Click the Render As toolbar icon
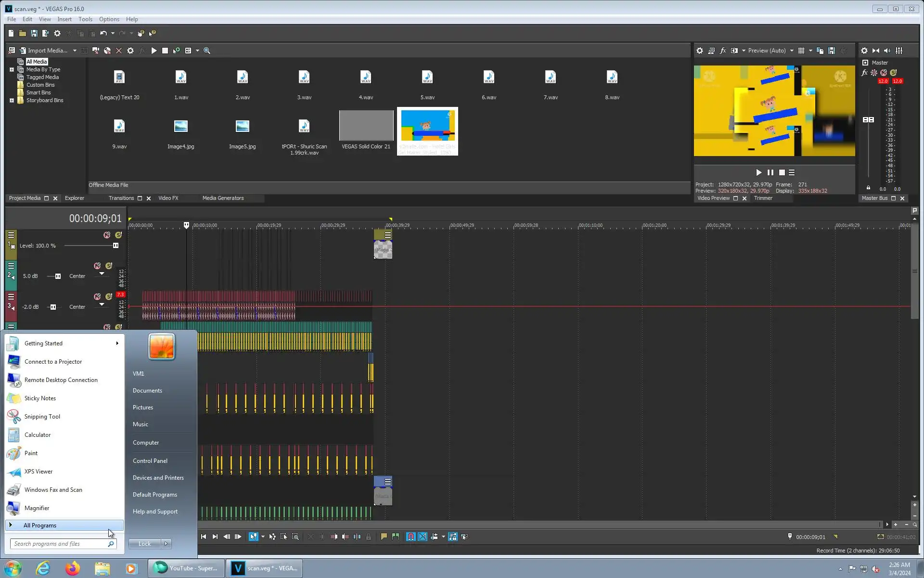 pos(45,33)
